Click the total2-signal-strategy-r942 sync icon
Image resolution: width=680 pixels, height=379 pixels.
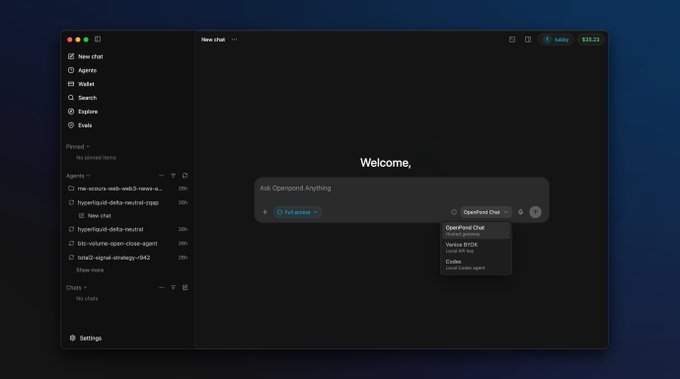71,258
